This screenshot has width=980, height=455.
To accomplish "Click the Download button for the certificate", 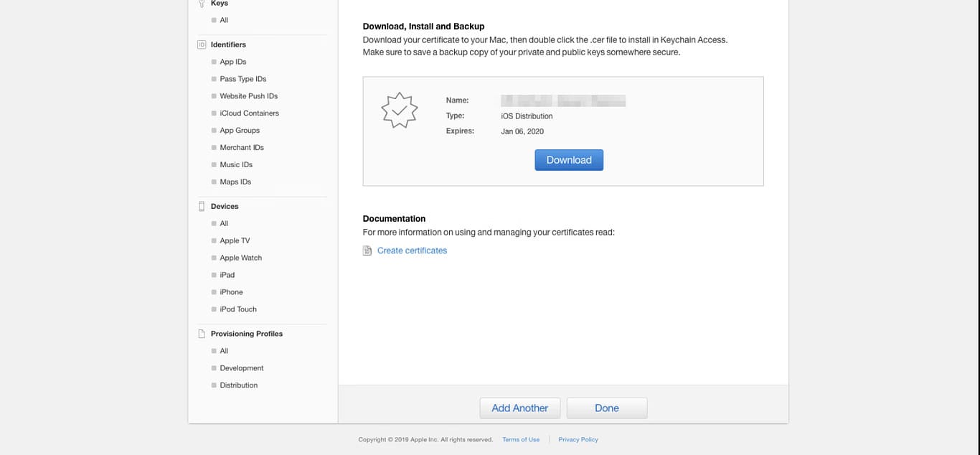I will coord(568,159).
